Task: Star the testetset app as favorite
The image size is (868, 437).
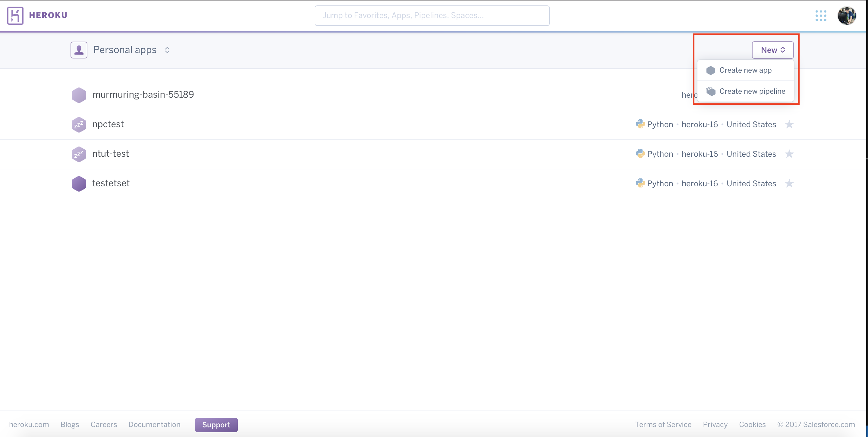Action: pyautogui.click(x=789, y=184)
